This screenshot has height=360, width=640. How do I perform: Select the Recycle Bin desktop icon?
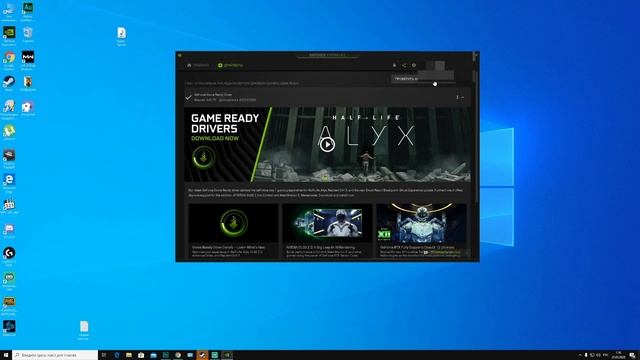tap(28, 35)
